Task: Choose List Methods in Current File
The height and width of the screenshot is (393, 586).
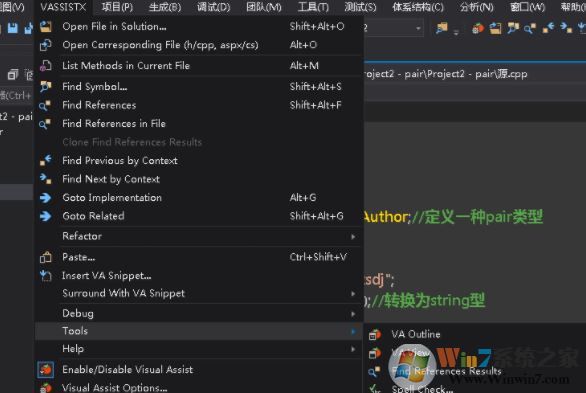Action: click(199, 66)
